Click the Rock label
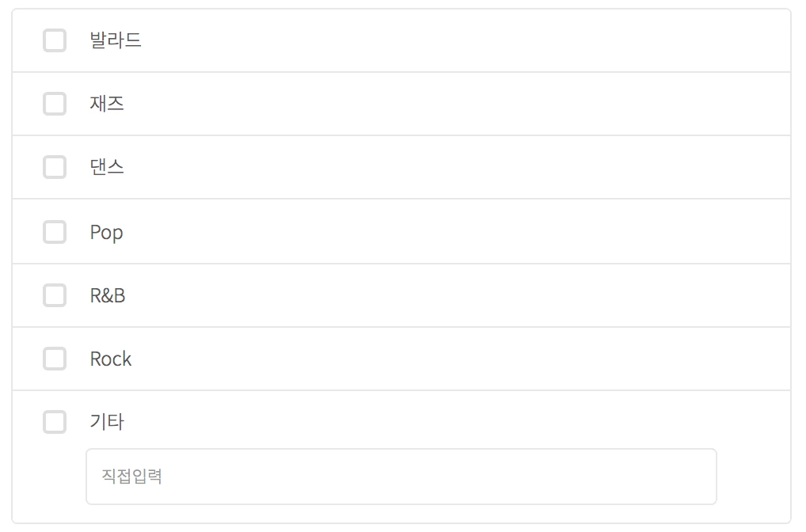This screenshot has width=806, height=532. 110,359
